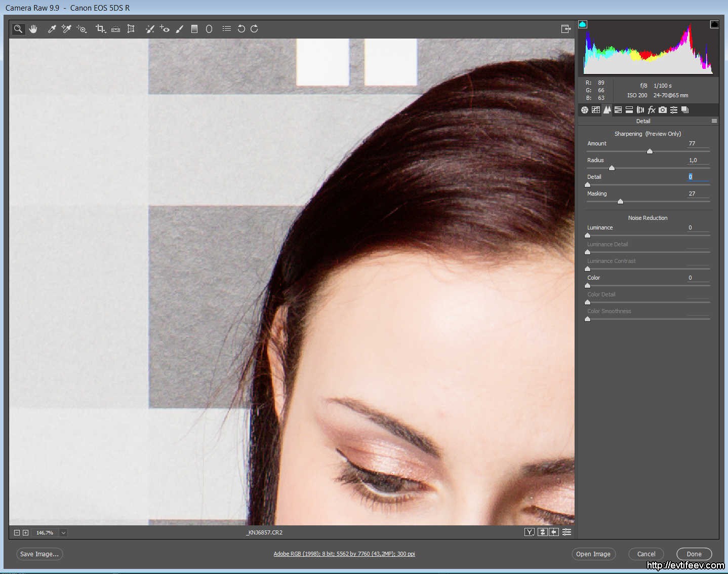Switch to the Effects fx tab
This screenshot has width=728, height=574.
pos(652,110)
